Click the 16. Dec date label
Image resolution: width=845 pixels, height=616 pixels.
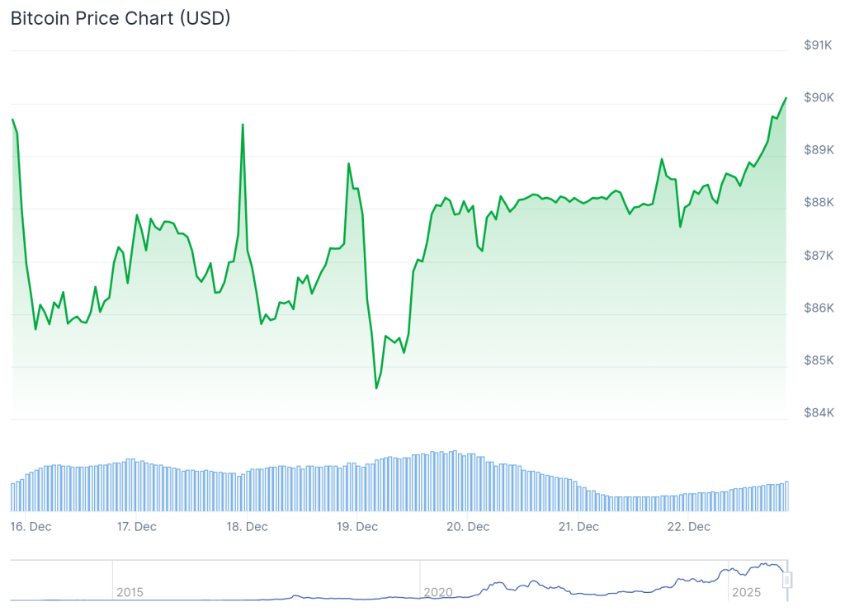click(x=31, y=527)
